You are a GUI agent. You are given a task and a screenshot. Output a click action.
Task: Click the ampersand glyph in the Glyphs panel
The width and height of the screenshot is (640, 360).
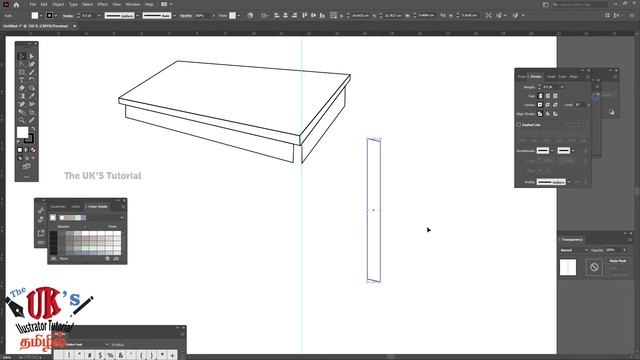click(120, 356)
